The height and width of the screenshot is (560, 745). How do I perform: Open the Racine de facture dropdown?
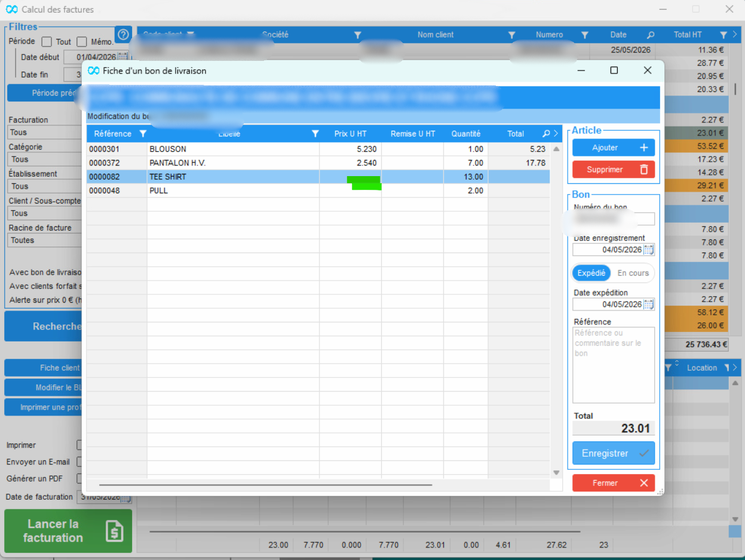click(x=45, y=240)
